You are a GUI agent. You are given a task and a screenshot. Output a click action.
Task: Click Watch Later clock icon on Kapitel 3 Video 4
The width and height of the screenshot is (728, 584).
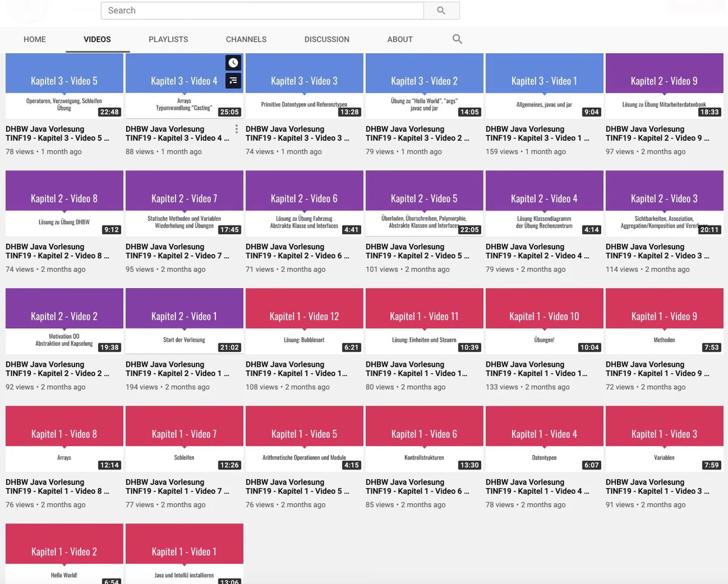234,63
